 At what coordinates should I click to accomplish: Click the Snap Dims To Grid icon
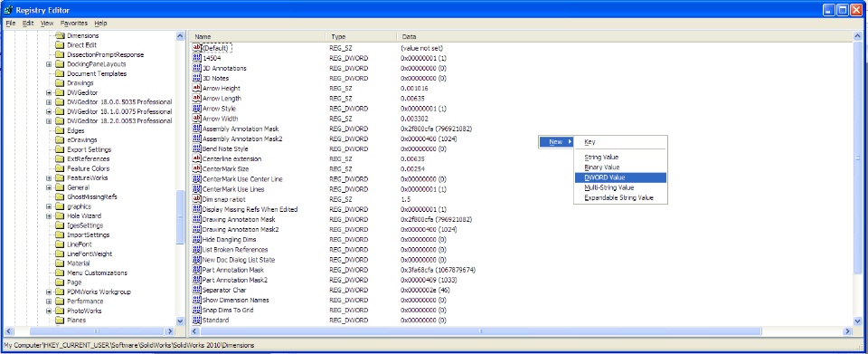[196, 311]
